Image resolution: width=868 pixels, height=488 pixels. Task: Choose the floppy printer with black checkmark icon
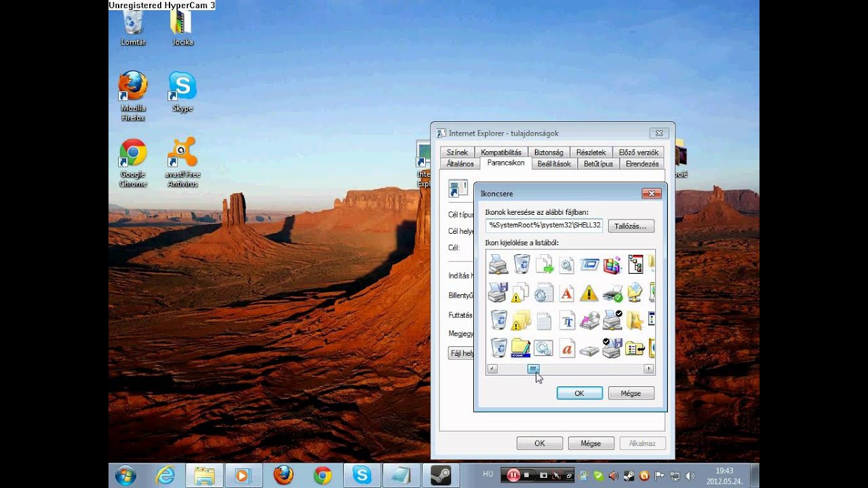pyautogui.click(x=612, y=348)
